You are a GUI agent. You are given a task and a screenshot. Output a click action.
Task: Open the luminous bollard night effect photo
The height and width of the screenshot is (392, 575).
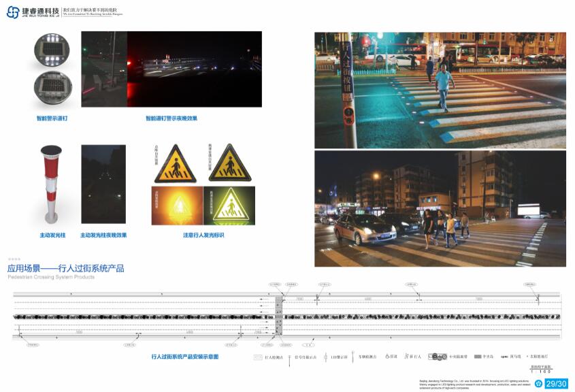tap(103, 184)
